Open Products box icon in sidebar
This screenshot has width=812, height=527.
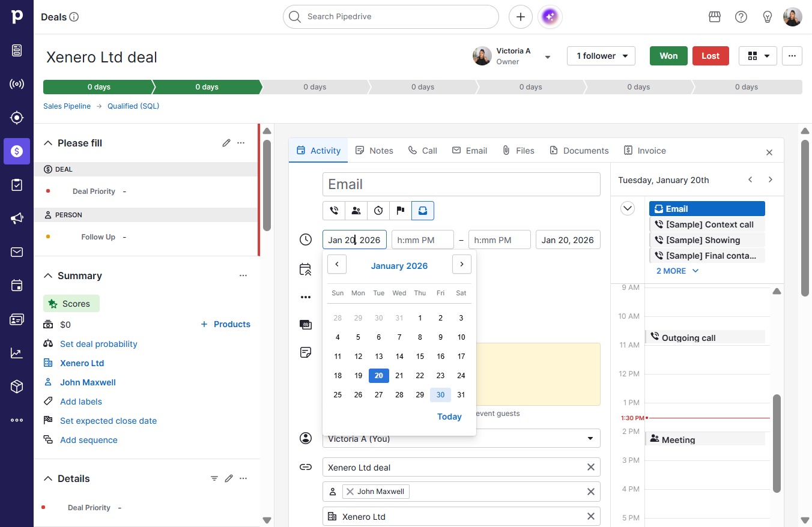pyautogui.click(x=17, y=387)
